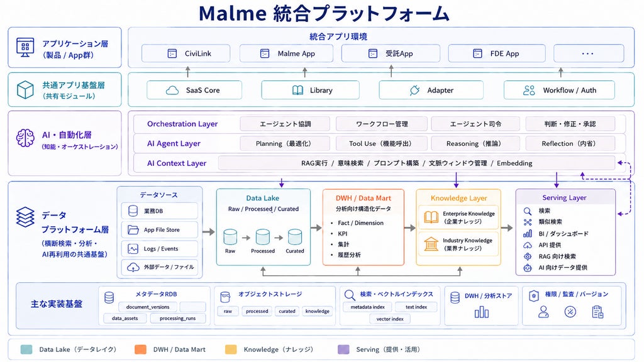Click the Curated cylinder in Data Lake

(295, 237)
